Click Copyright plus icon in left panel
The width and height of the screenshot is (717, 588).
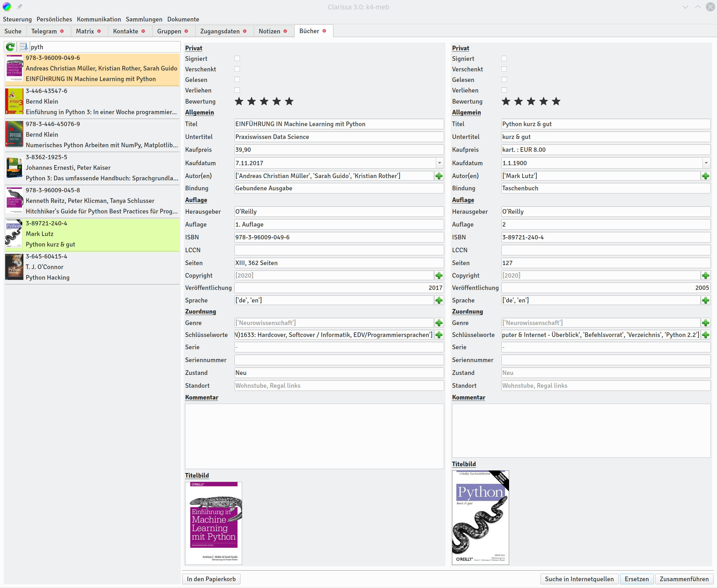point(439,275)
